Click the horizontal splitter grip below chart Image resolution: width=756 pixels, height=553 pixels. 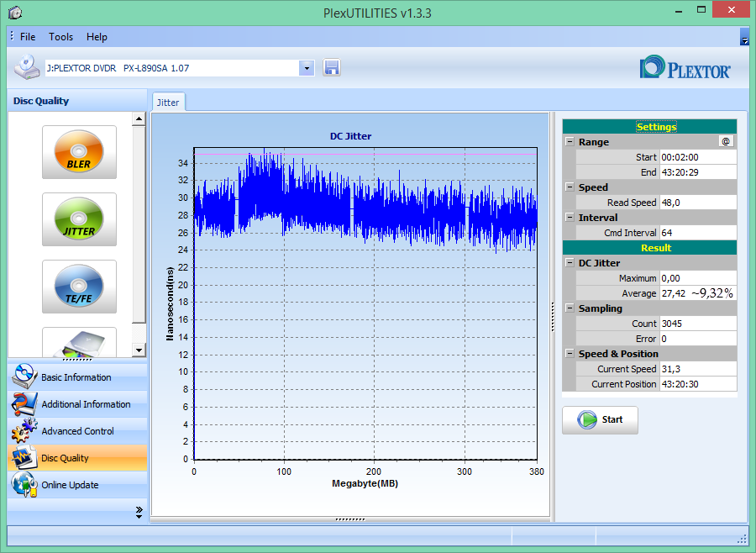point(350,519)
